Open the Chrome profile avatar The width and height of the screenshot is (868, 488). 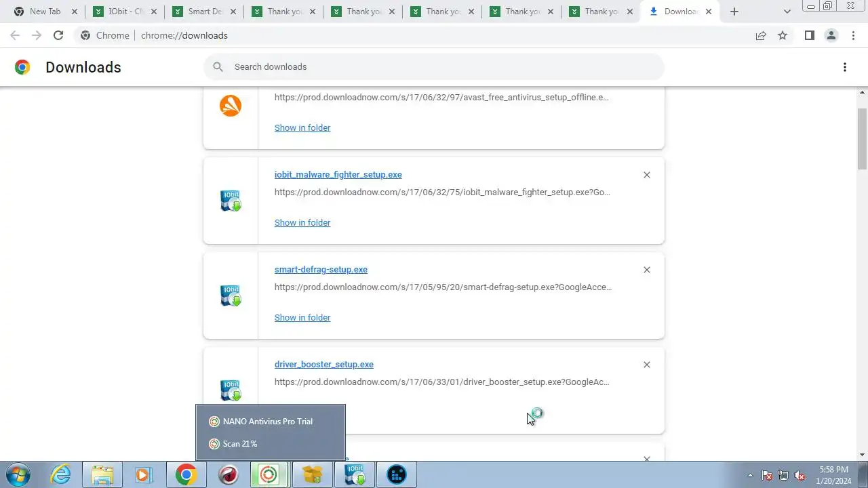pyautogui.click(x=831, y=35)
